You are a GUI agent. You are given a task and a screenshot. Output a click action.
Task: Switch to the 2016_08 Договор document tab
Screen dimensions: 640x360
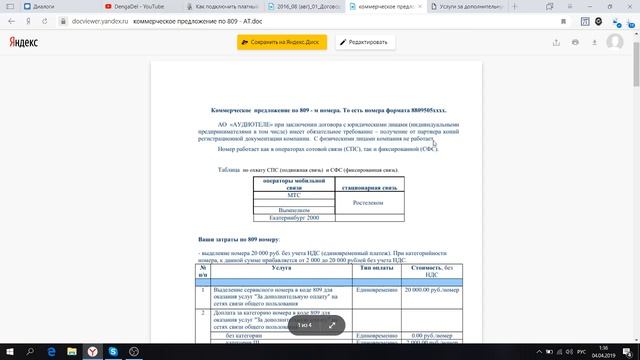pos(303,7)
